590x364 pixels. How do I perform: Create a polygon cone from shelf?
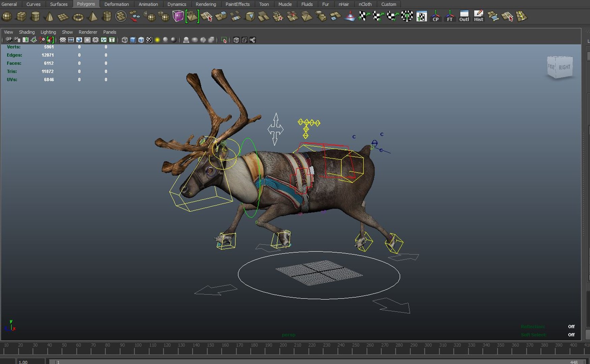(49, 16)
